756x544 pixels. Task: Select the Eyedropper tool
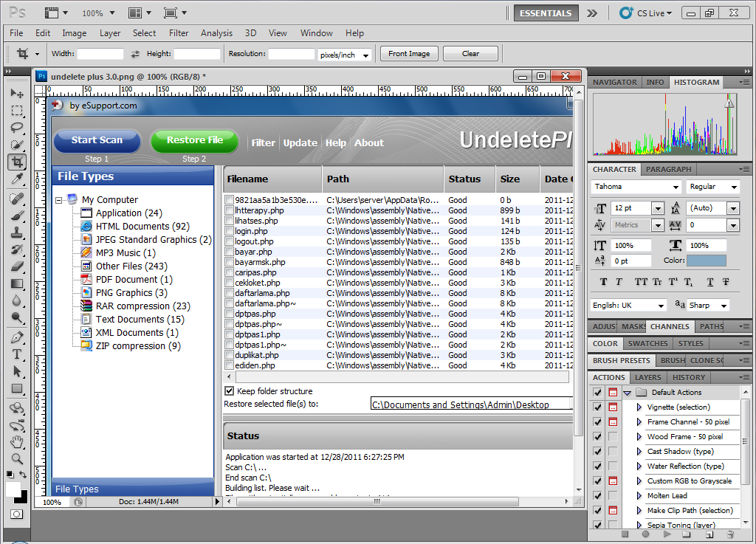tap(17, 179)
